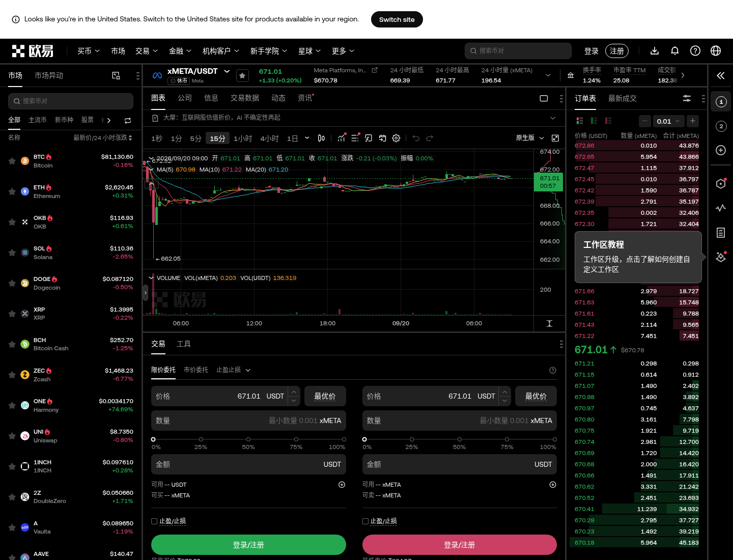Click the sell-side 金额 amount field
Image resolution: width=733 pixels, height=560 pixels.
coord(460,464)
